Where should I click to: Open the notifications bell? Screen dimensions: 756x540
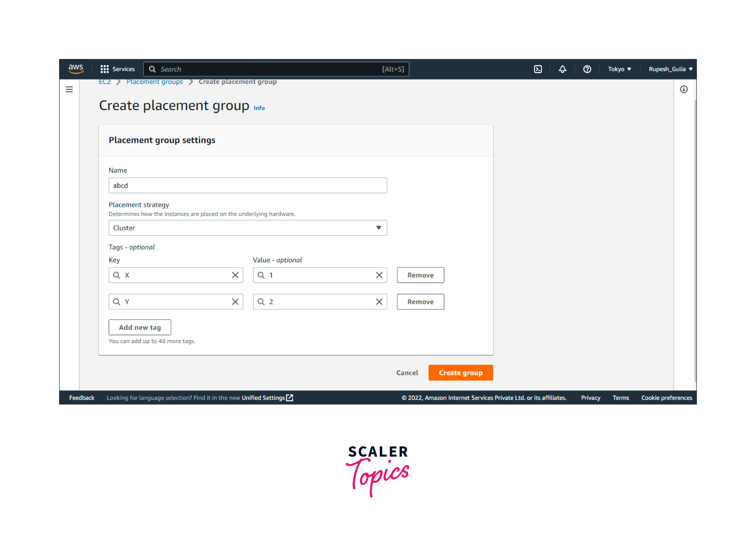562,69
